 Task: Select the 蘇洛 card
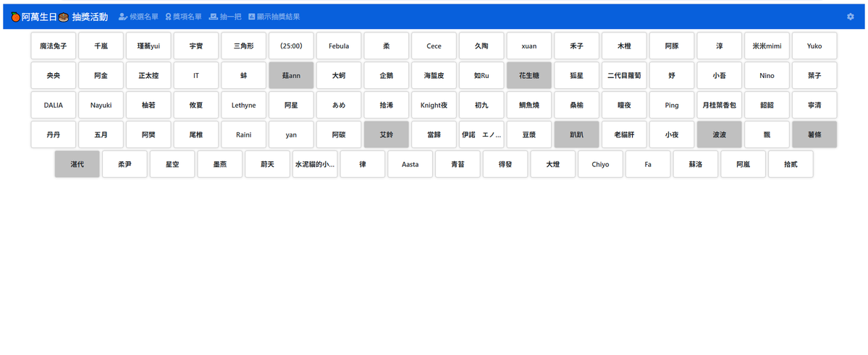[696, 164]
